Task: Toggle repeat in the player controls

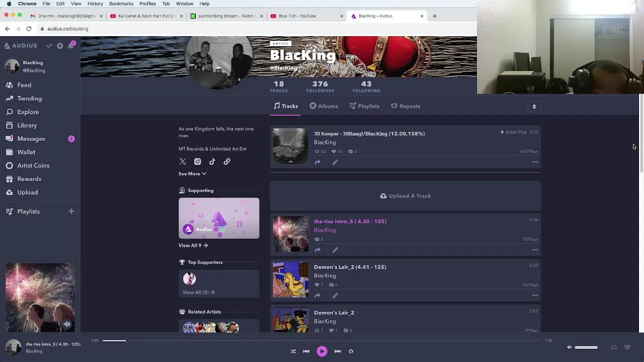Action: tap(351, 351)
